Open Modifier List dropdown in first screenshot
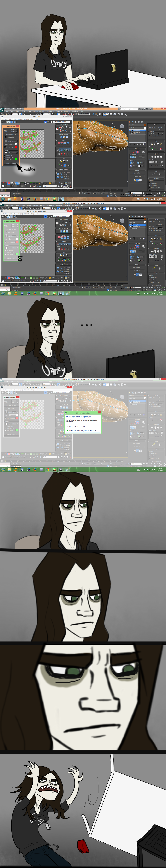 coord(137,128)
